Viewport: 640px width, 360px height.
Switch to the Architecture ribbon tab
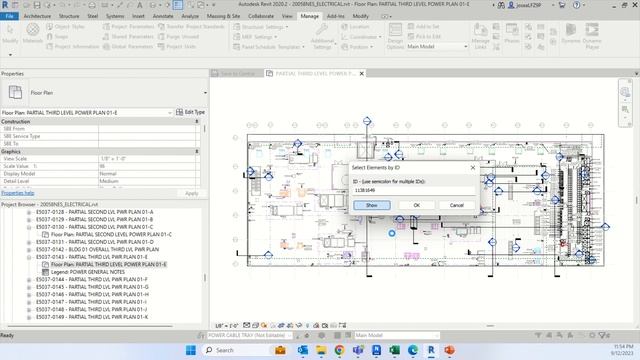pyautogui.click(x=37, y=16)
